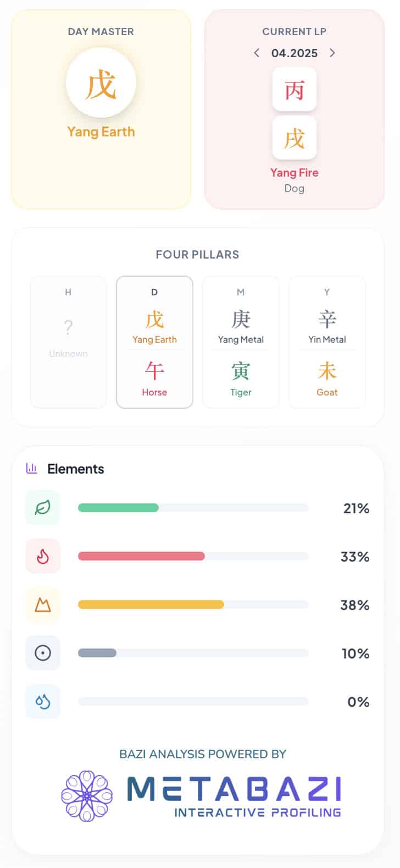Select the Month pillar card

click(x=241, y=342)
